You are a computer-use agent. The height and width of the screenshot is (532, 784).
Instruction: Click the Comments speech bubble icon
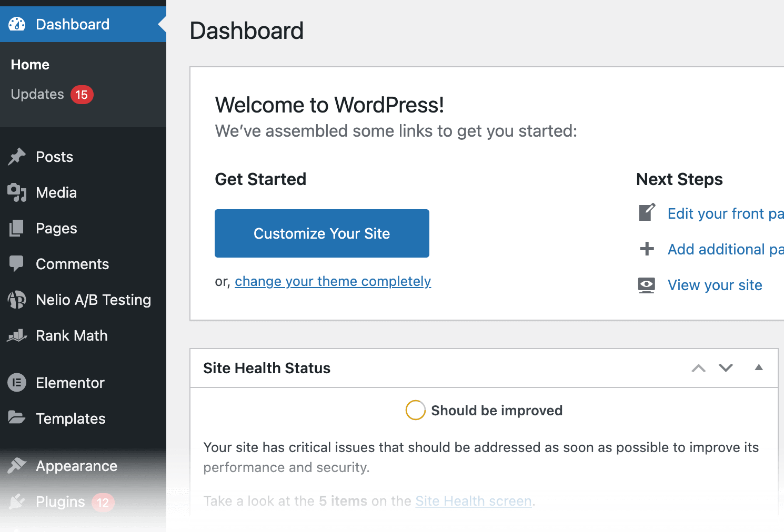[16, 264]
